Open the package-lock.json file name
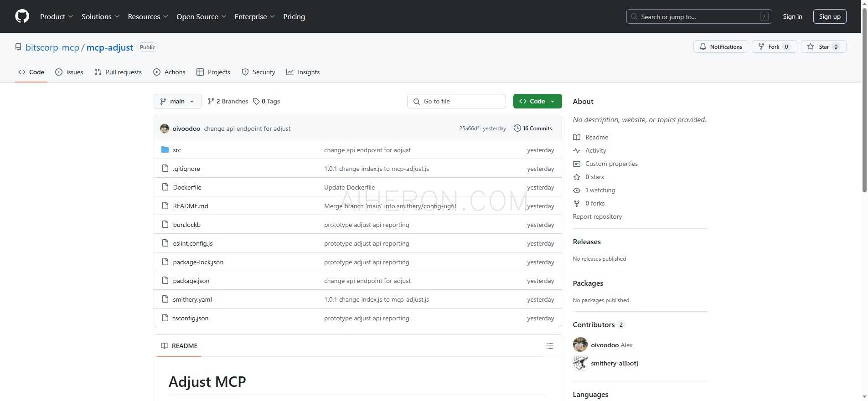Viewport: 868px width, 401px height. point(198,262)
